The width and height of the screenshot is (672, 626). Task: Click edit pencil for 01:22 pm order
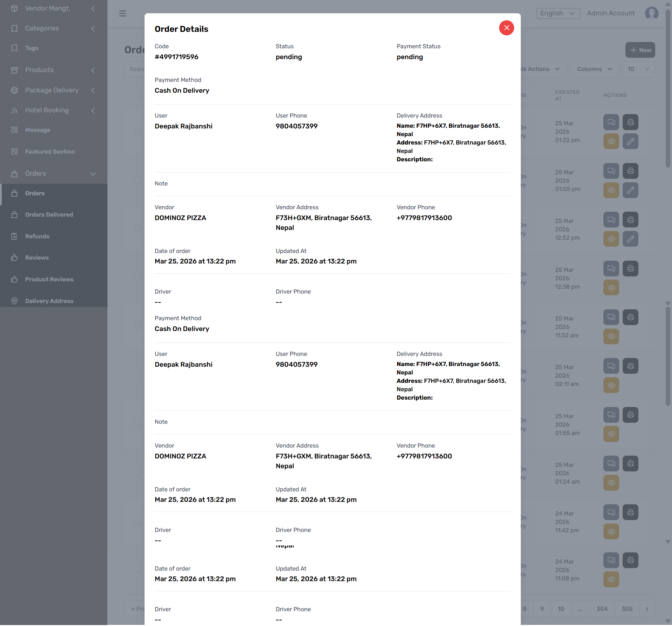point(630,141)
